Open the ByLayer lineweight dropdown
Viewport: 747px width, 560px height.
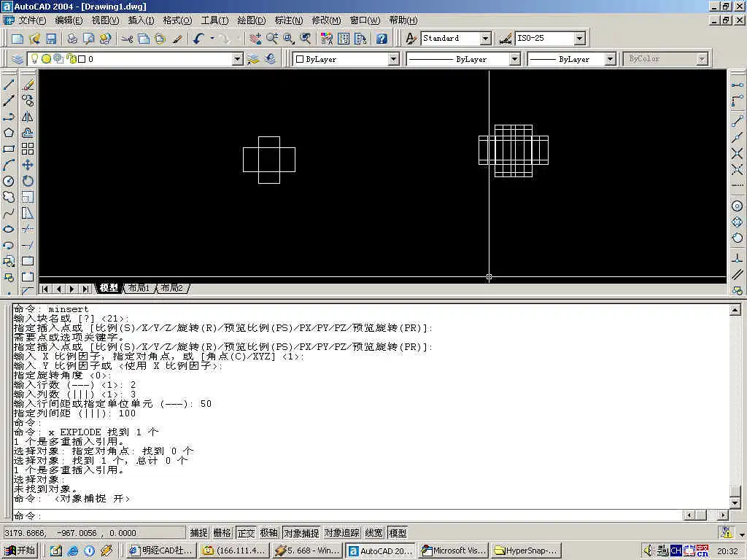click(x=611, y=59)
